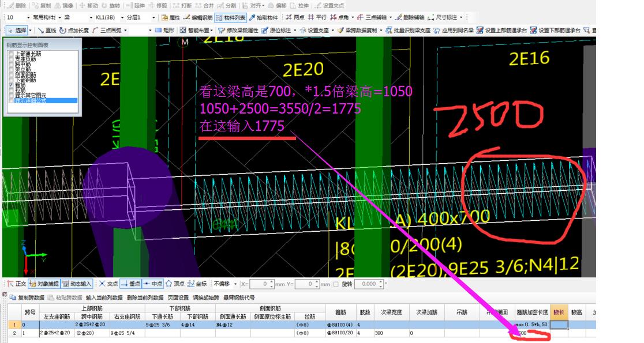This screenshot has width=644, height=343.
Task: Select the 矩形 rectangle tool
Action: pyautogui.click(x=164, y=31)
